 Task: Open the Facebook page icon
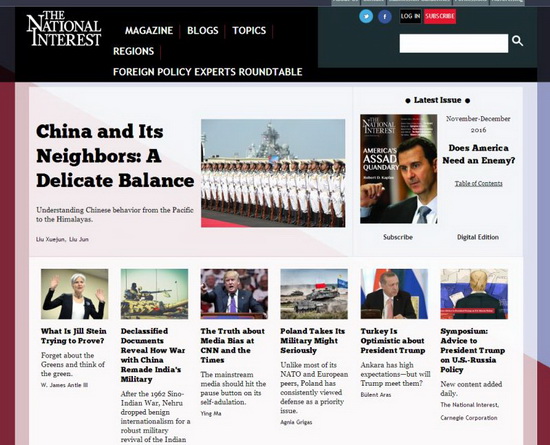pos(385,16)
